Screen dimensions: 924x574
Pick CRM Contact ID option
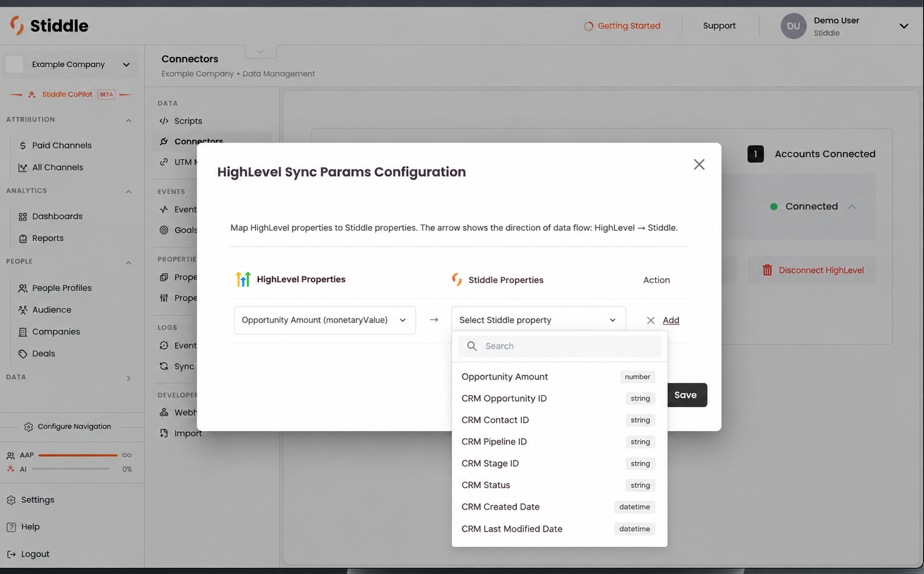559,420
